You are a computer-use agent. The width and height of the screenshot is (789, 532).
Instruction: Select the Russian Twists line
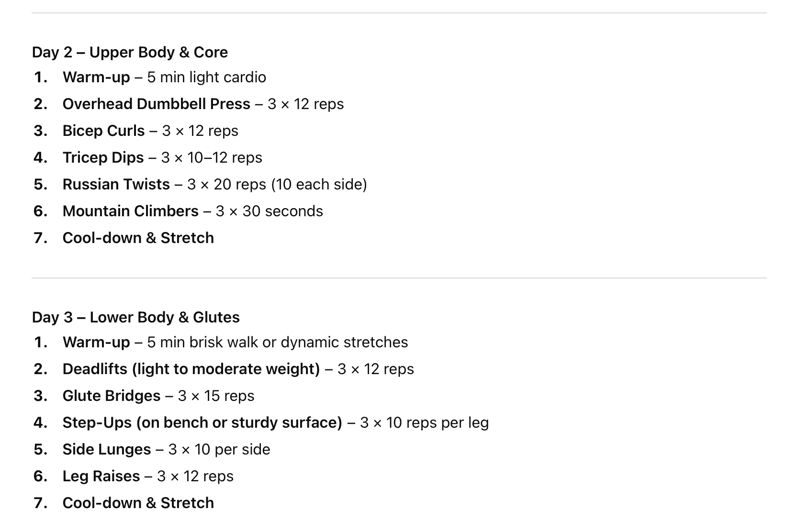click(214, 184)
